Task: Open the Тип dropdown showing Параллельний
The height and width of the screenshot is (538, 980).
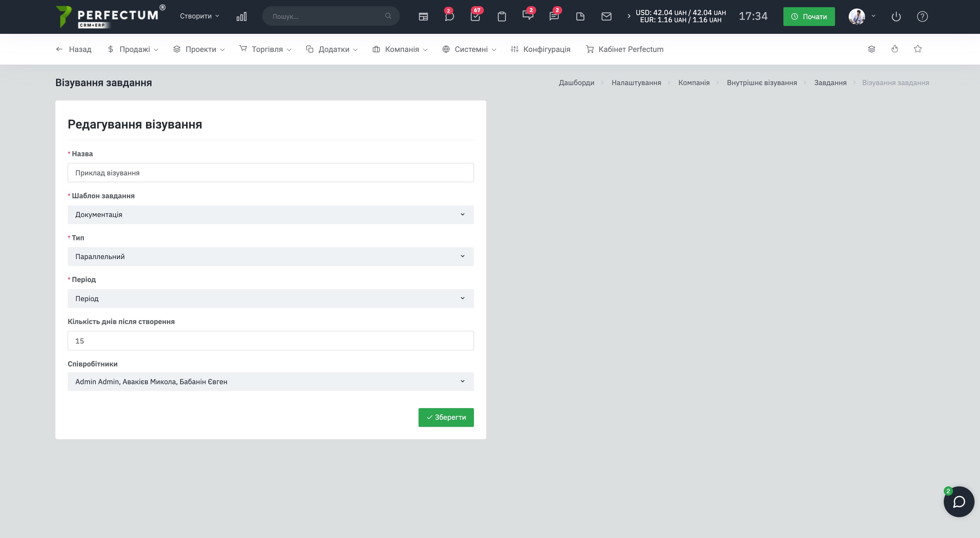Action: (270, 257)
